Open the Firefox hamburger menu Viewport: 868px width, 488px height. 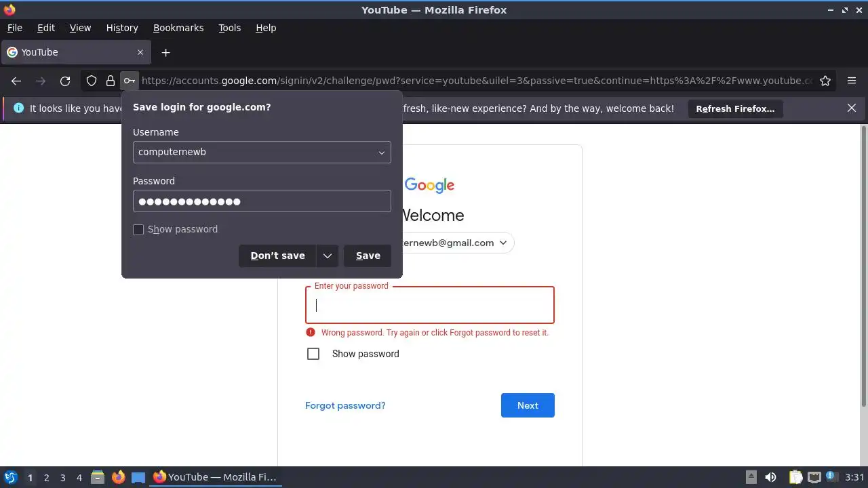pyautogui.click(x=852, y=81)
